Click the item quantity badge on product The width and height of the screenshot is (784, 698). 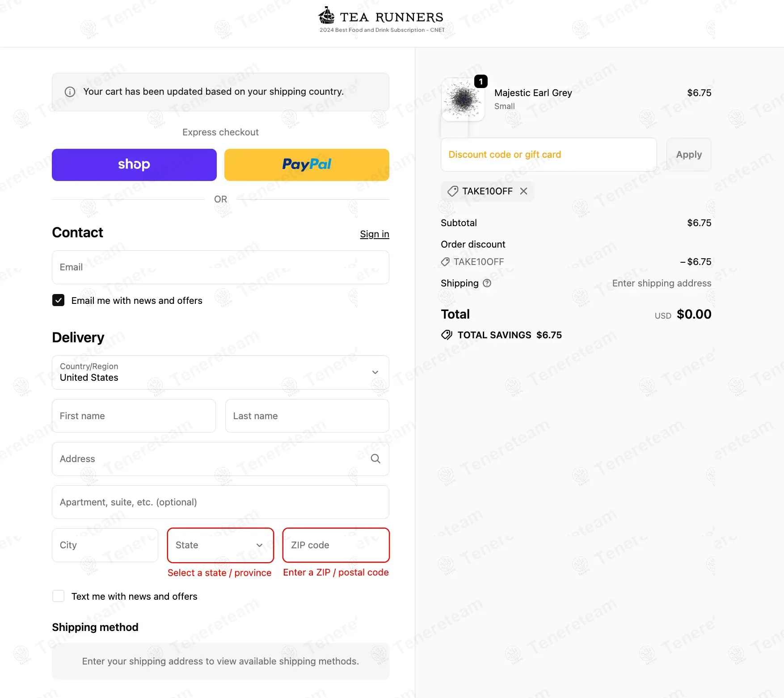pyautogui.click(x=481, y=82)
